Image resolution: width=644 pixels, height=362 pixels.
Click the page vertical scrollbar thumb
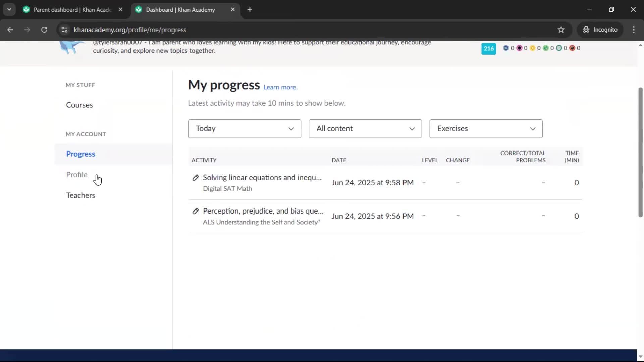pos(640,153)
